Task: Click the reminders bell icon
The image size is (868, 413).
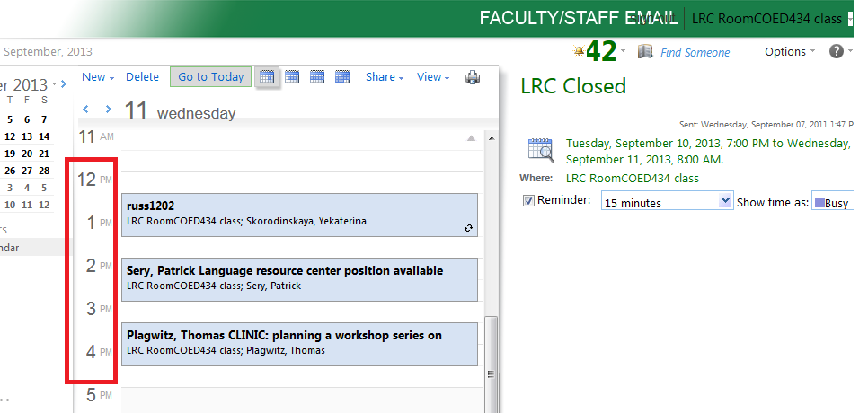Action: (x=579, y=51)
